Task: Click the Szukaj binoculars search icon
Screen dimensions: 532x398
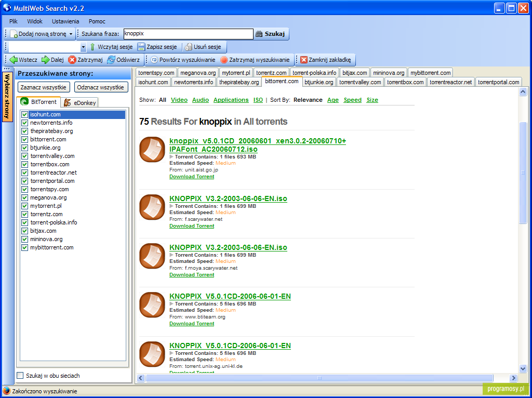Action: 259,34
